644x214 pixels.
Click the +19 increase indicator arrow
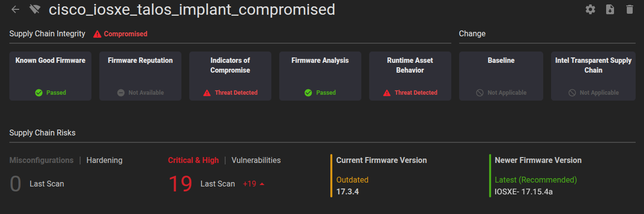262,184
